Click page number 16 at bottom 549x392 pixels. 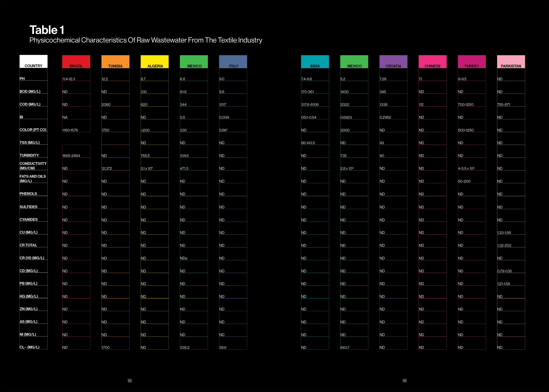click(405, 381)
